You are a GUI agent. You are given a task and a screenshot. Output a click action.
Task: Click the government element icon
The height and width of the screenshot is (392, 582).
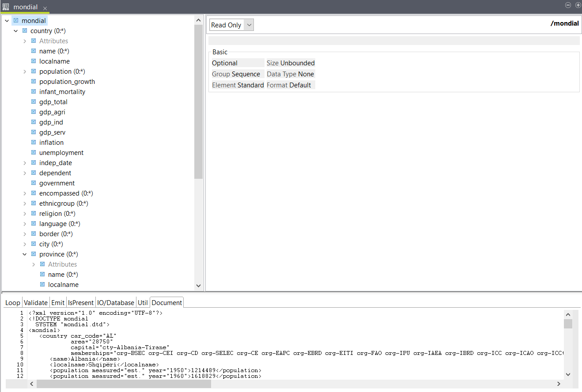34,183
